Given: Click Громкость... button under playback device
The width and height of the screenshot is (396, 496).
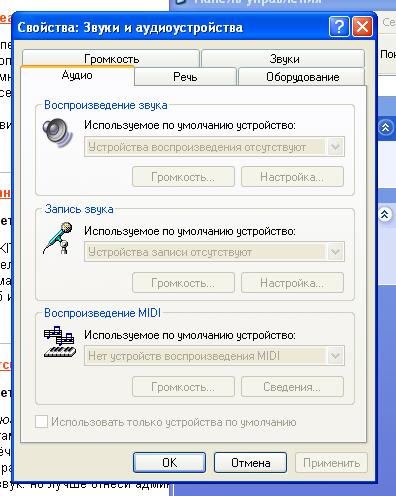Looking at the screenshot, I should tap(183, 177).
